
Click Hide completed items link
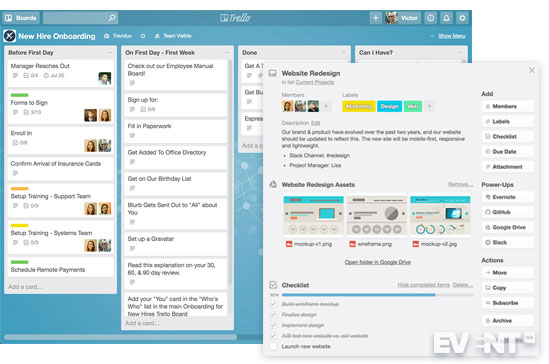[x=423, y=285]
